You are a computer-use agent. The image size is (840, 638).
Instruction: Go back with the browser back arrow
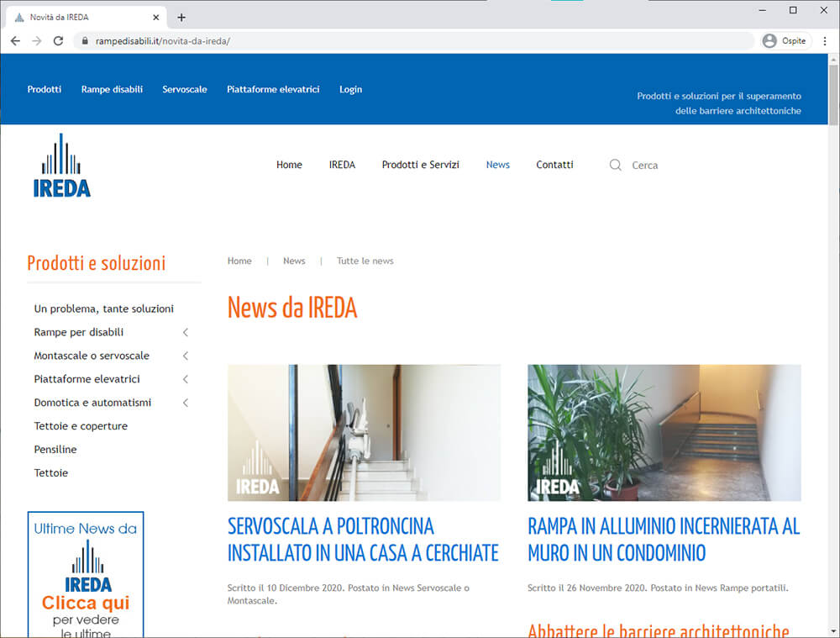(x=15, y=40)
